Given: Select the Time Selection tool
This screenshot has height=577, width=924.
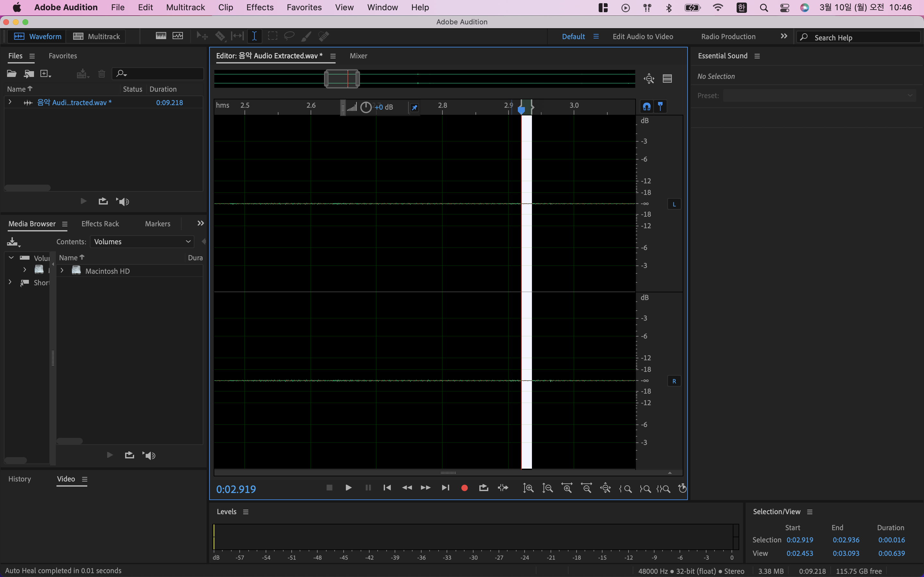Looking at the screenshot, I should pos(254,36).
